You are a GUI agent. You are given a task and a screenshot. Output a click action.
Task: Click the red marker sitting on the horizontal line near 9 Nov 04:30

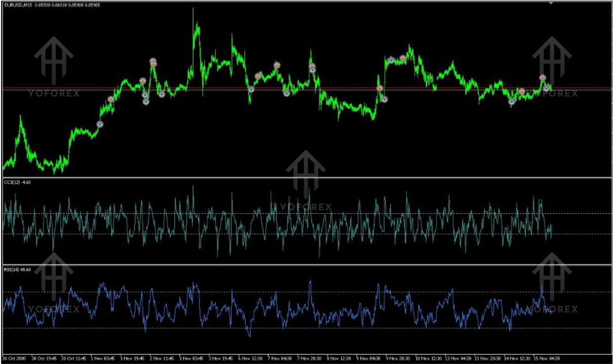pos(380,88)
